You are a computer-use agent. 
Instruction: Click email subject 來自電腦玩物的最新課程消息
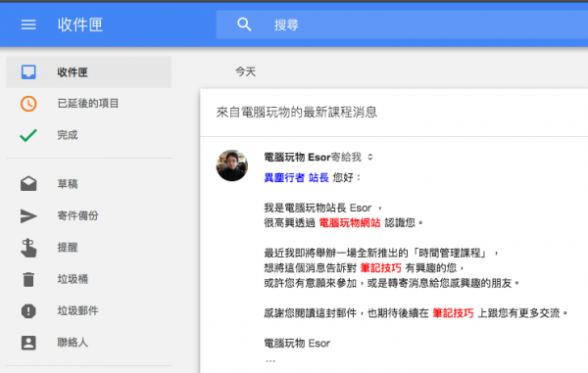(297, 112)
